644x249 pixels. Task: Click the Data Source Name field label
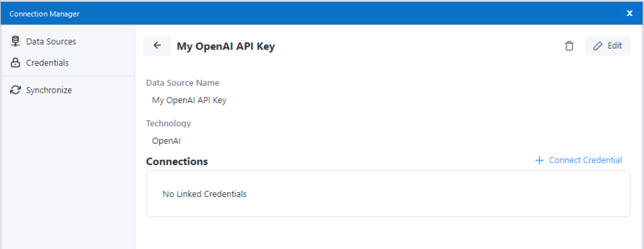(x=182, y=83)
